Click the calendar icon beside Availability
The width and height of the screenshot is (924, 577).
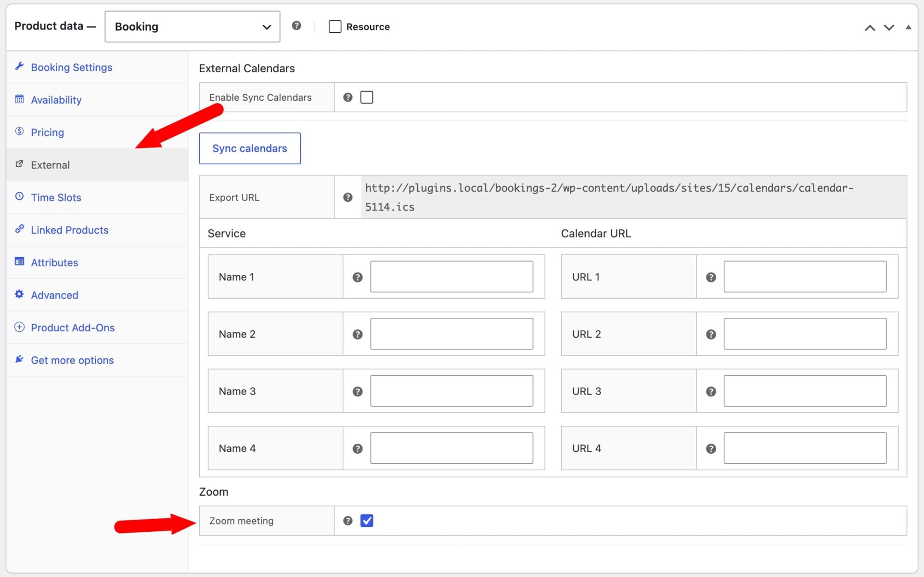19,99
